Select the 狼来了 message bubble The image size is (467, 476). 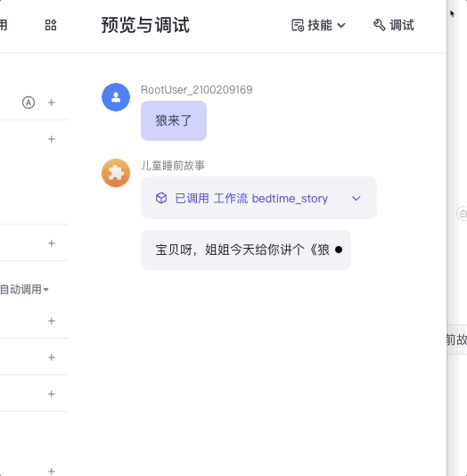pos(174,121)
